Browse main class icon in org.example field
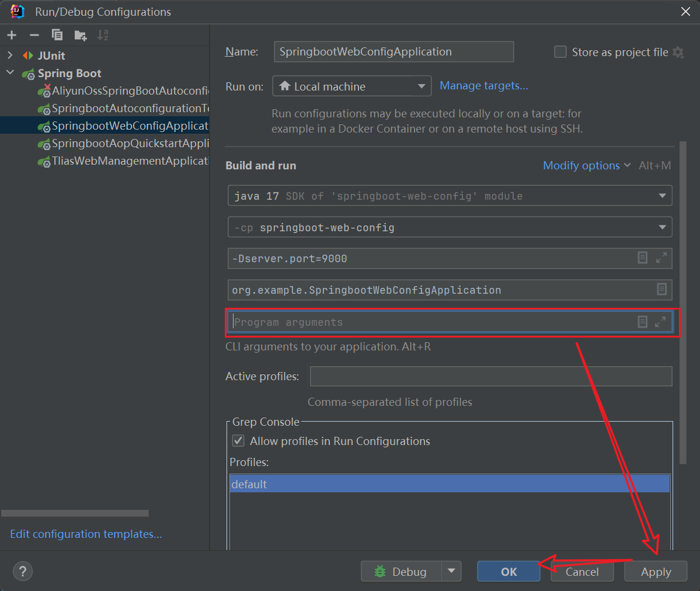 click(x=661, y=289)
